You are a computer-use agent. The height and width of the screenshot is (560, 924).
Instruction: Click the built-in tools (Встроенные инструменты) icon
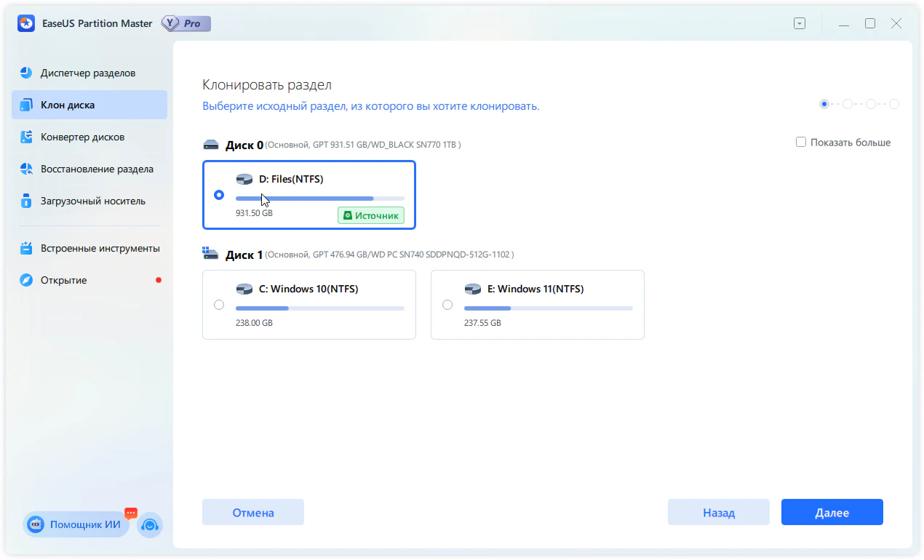coord(26,248)
